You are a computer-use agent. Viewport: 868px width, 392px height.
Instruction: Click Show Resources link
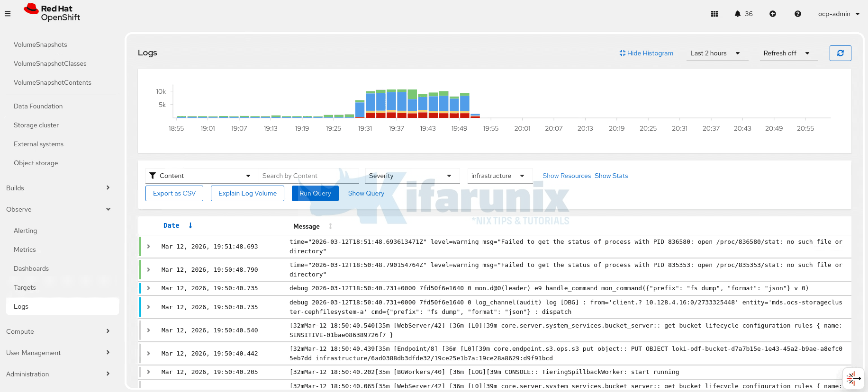click(x=567, y=176)
